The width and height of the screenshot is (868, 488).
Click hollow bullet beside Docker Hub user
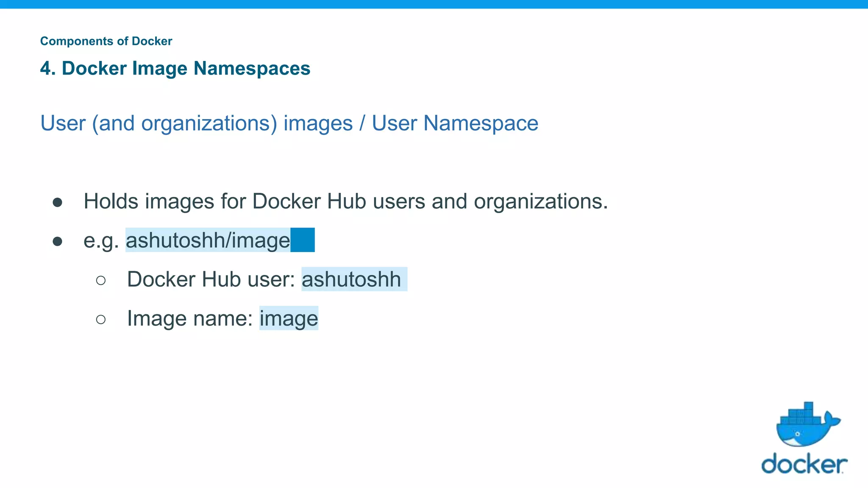coord(101,280)
